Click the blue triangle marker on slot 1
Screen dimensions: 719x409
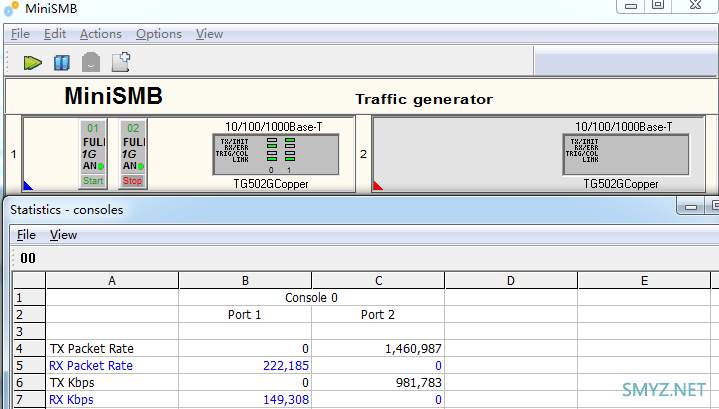[x=28, y=186]
